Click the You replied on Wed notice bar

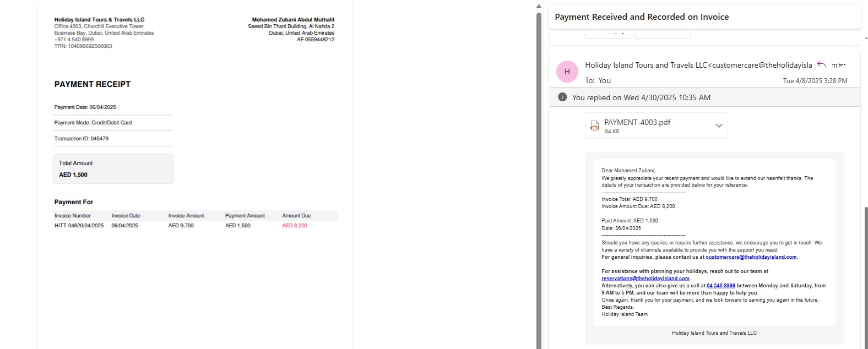coord(704,97)
